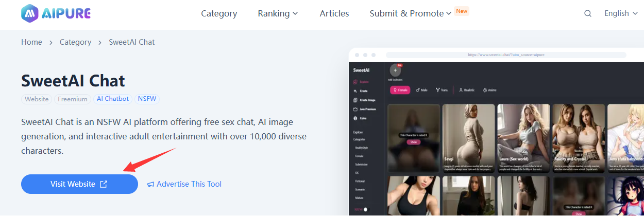
Task: Click the tool description paragraph
Action: tap(164, 136)
